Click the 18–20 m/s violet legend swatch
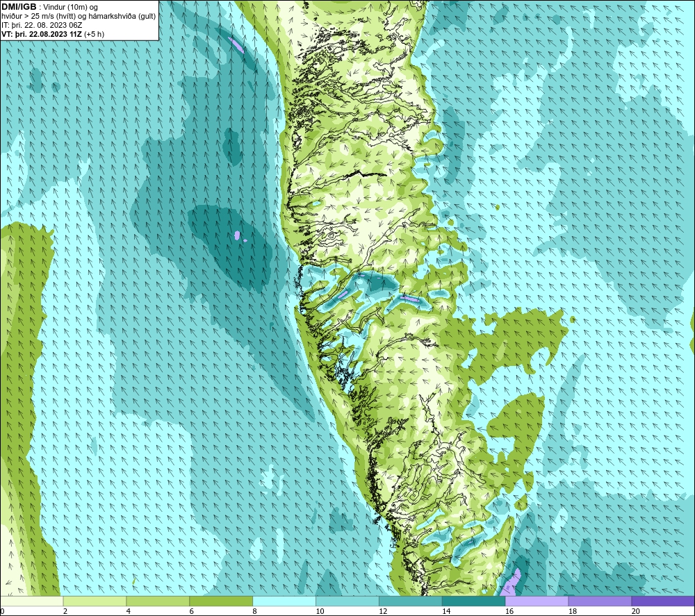The height and width of the screenshot is (616, 695). [600, 601]
